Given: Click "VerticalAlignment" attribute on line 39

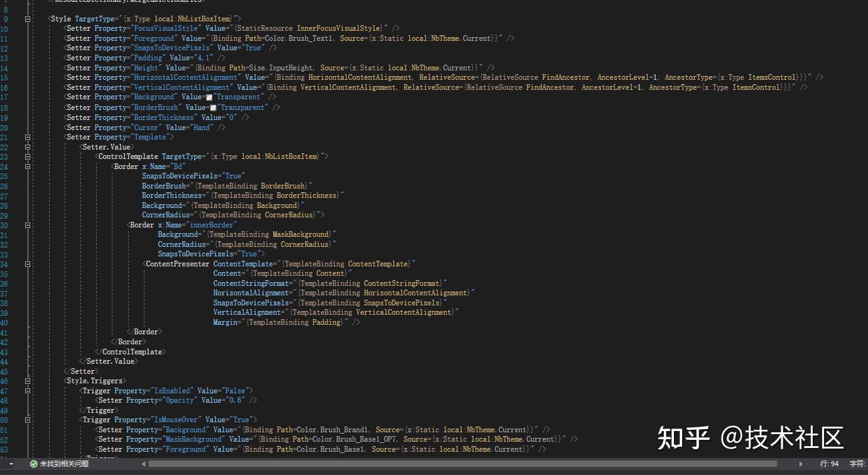Looking at the screenshot, I should pos(247,312).
